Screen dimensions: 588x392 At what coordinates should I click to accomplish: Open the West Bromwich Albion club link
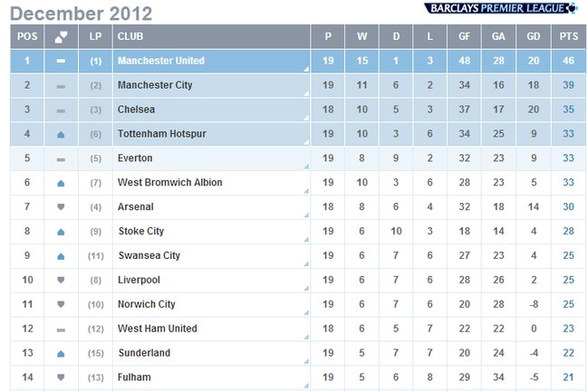pos(169,183)
